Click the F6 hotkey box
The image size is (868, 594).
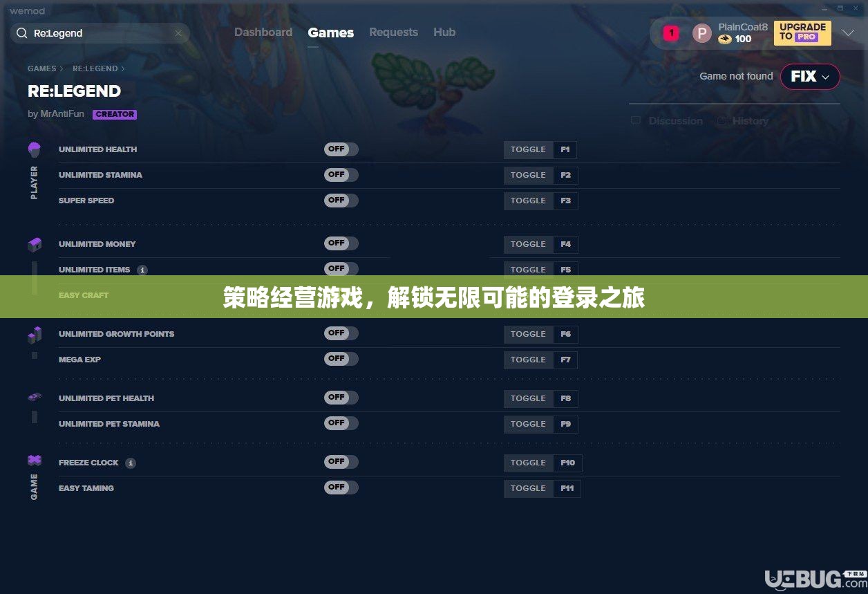[565, 334]
